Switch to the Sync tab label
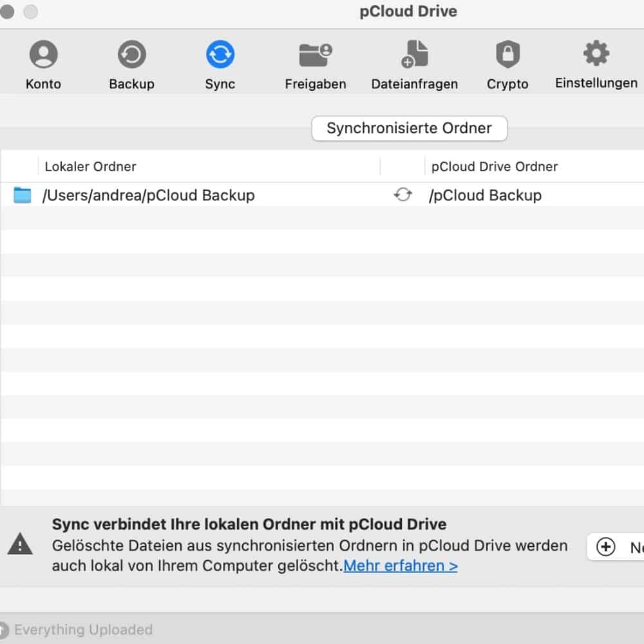Screen dimensions: 644x644 tap(220, 84)
